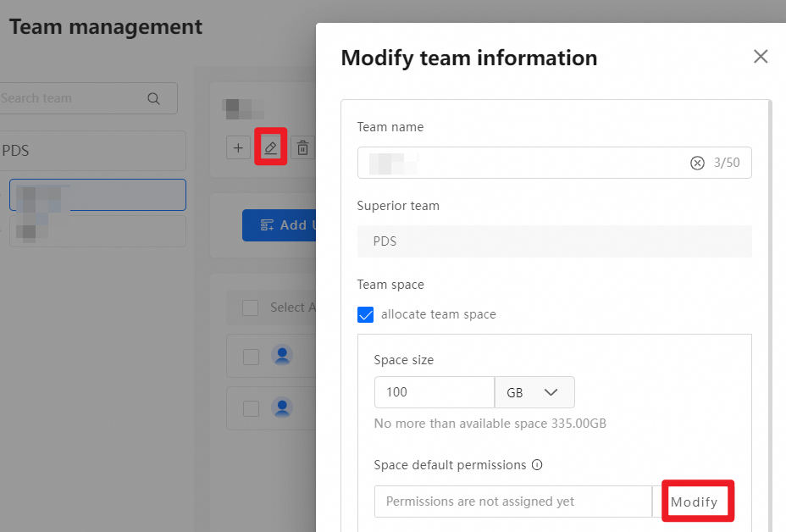
Task: Click the search magnifier icon
Action: tap(153, 98)
